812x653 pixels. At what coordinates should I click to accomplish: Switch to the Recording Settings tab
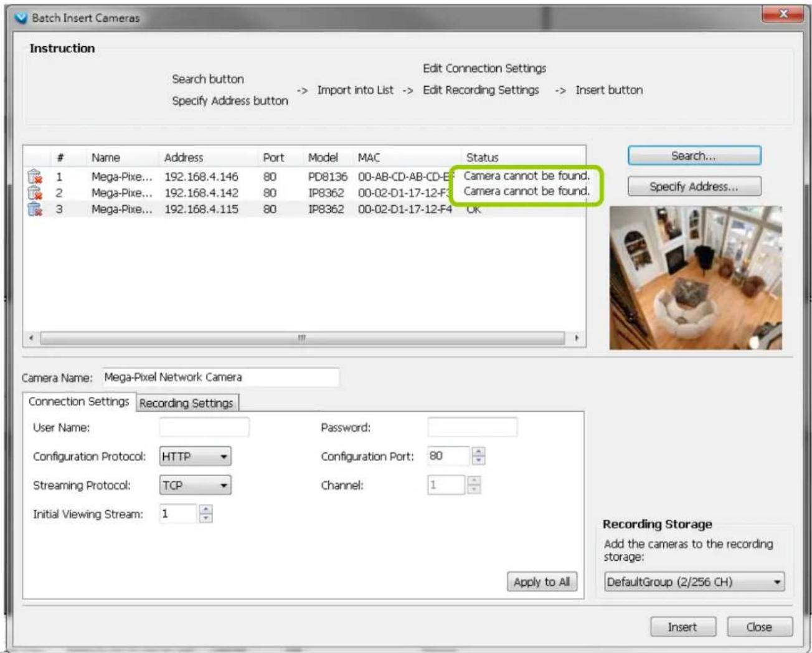coord(186,403)
